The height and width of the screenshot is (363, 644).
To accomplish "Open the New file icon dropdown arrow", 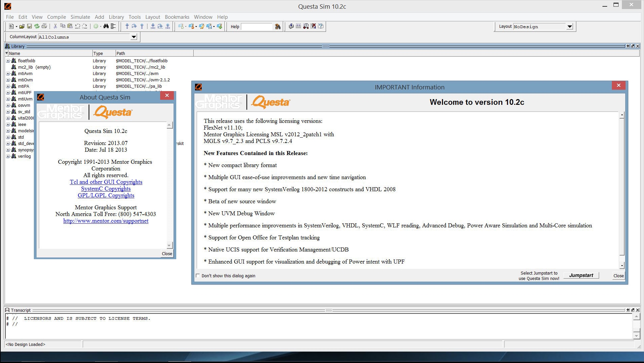I will click(x=16, y=27).
